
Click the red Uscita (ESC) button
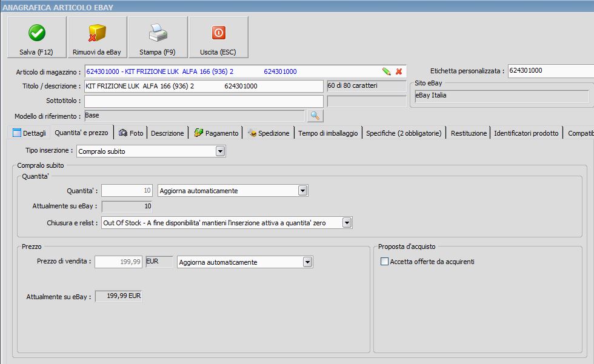point(218,37)
